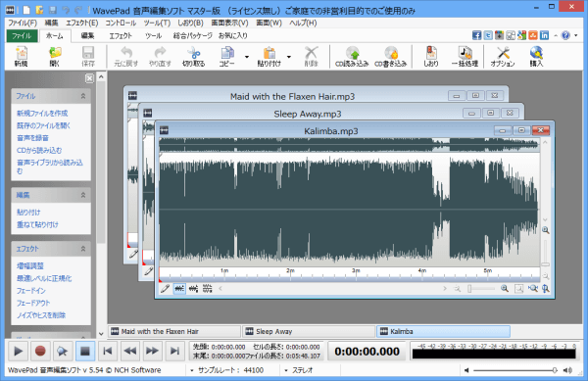
Task: Switch to the Sleep Away file tab
Action: click(x=309, y=332)
